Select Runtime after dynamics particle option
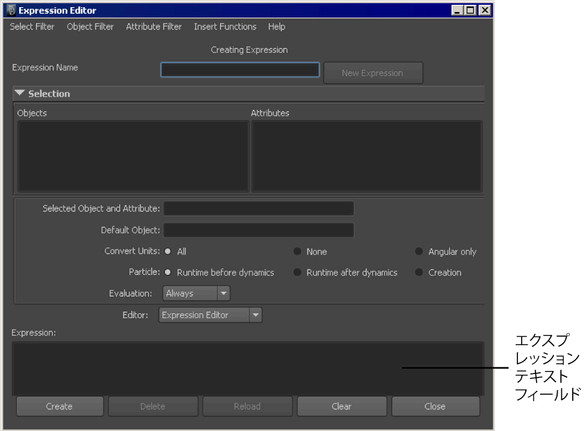This screenshot has height=431, width=584. coord(297,272)
